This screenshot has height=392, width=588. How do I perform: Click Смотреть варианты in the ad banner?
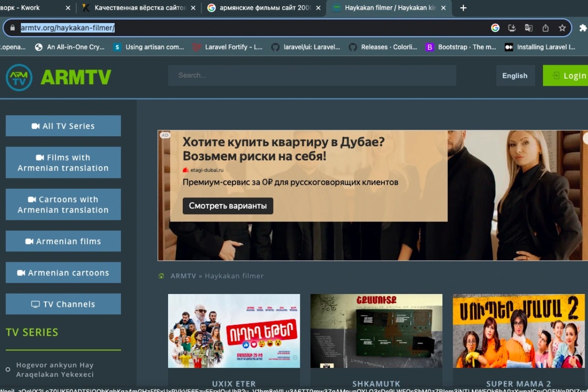(228, 206)
